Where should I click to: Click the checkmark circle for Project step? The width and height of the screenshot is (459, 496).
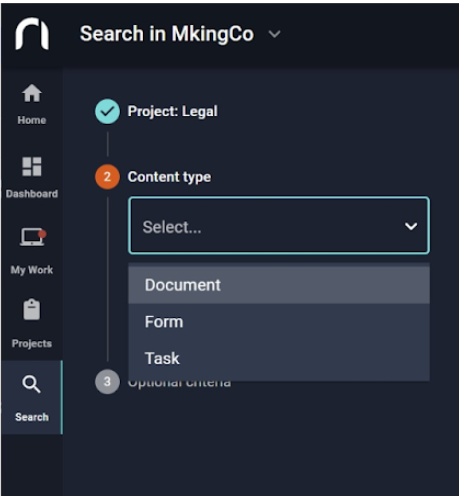click(107, 112)
